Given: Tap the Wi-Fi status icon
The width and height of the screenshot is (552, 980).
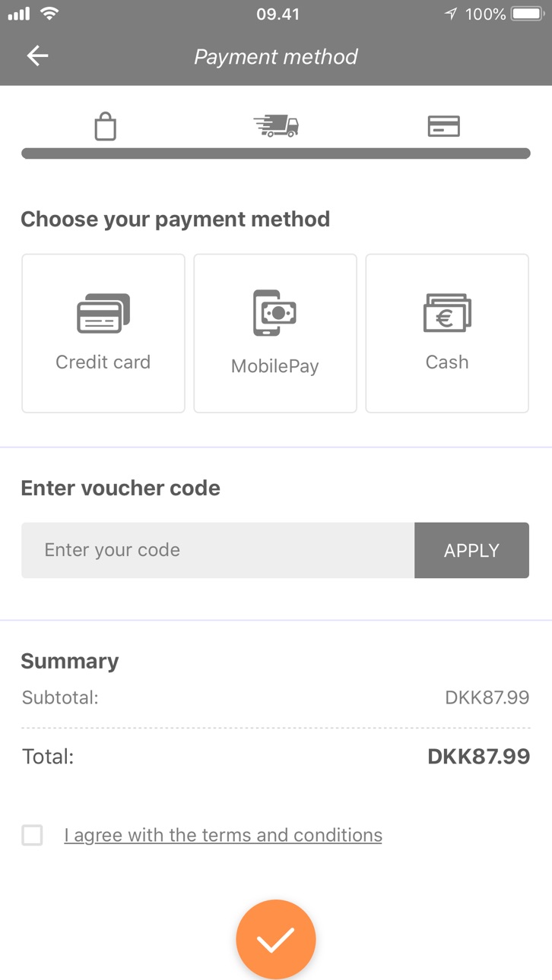Looking at the screenshot, I should [x=50, y=14].
